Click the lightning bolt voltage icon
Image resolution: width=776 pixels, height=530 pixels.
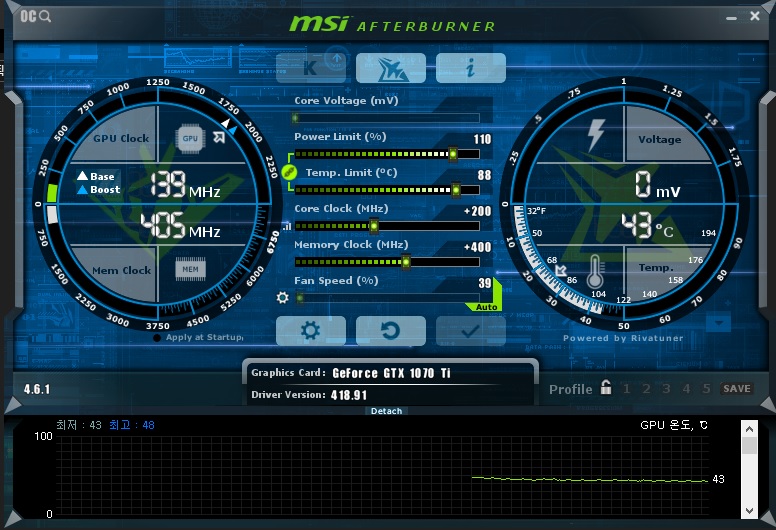(596, 136)
